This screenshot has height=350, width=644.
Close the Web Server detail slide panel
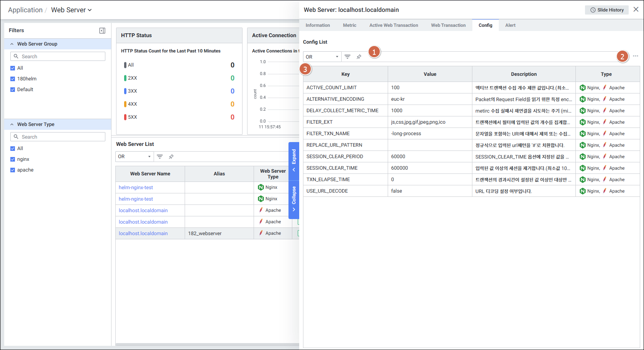[636, 10]
